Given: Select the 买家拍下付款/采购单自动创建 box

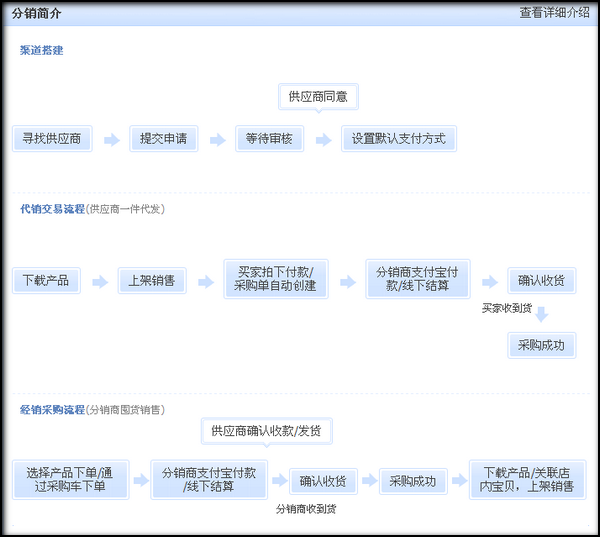Looking at the screenshot, I should [x=275, y=279].
